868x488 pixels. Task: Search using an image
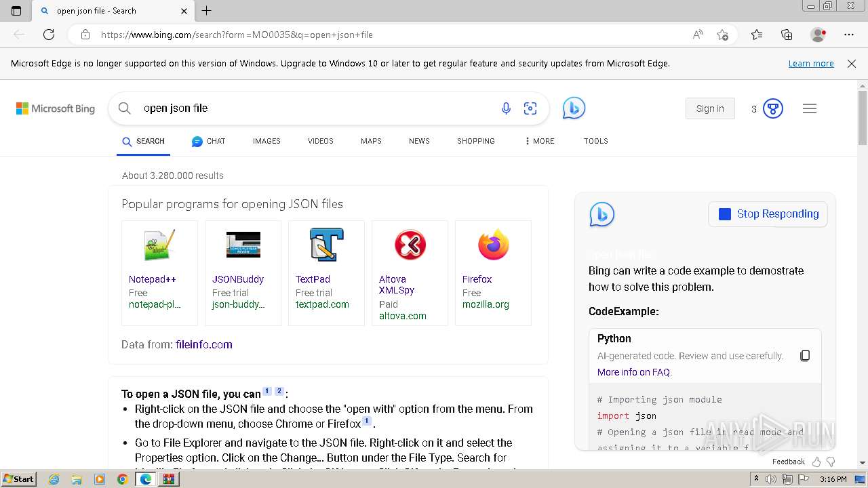[530, 108]
